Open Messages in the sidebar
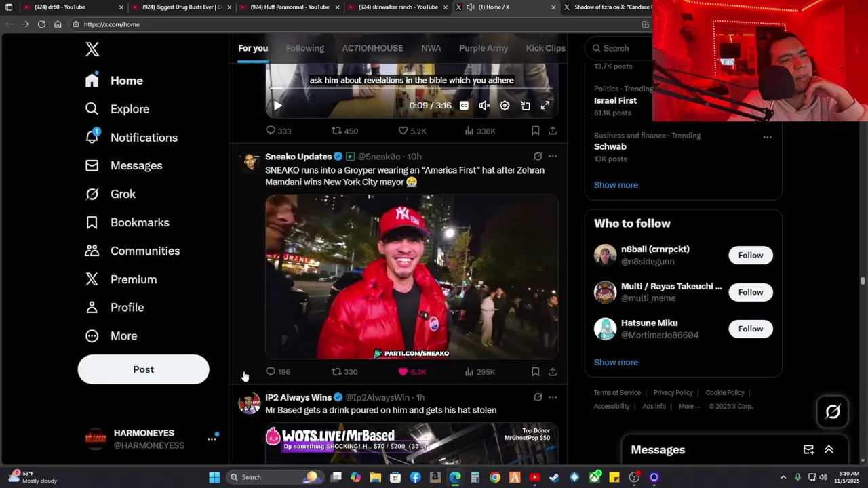The height and width of the screenshot is (488, 868). (123, 165)
